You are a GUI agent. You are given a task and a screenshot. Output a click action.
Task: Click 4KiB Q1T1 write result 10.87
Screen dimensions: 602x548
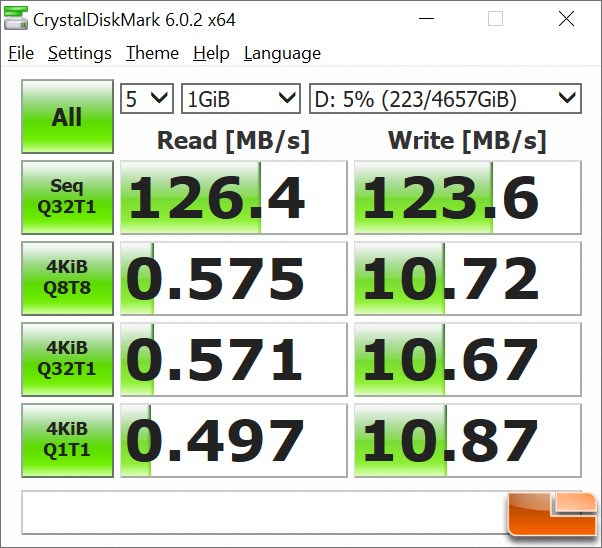tap(468, 440)
